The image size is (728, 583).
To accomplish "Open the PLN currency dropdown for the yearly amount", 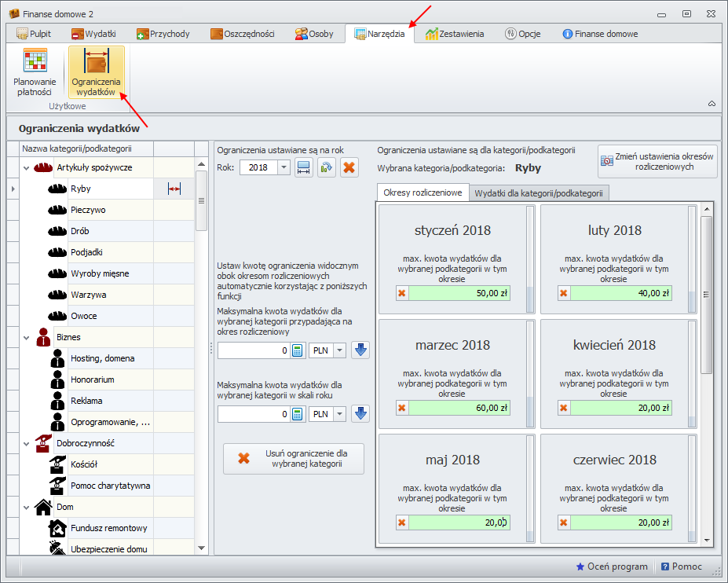I will click(x=339, y=414).
